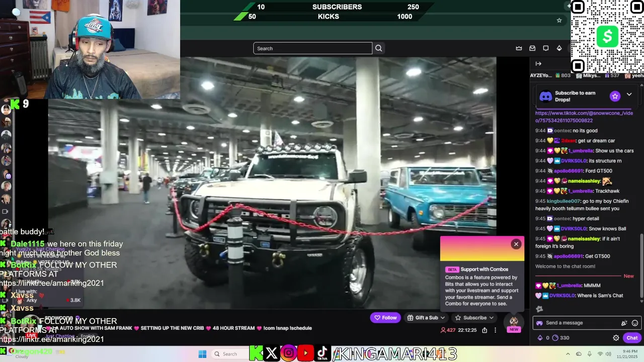Click the chat identity badge in message box
644x362 pixels.
tap(539, 323)
